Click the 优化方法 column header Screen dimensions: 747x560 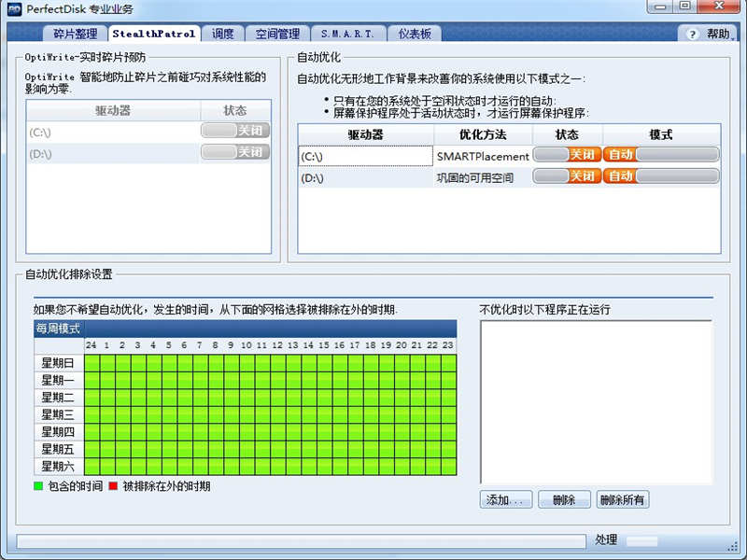coord(483,134)
